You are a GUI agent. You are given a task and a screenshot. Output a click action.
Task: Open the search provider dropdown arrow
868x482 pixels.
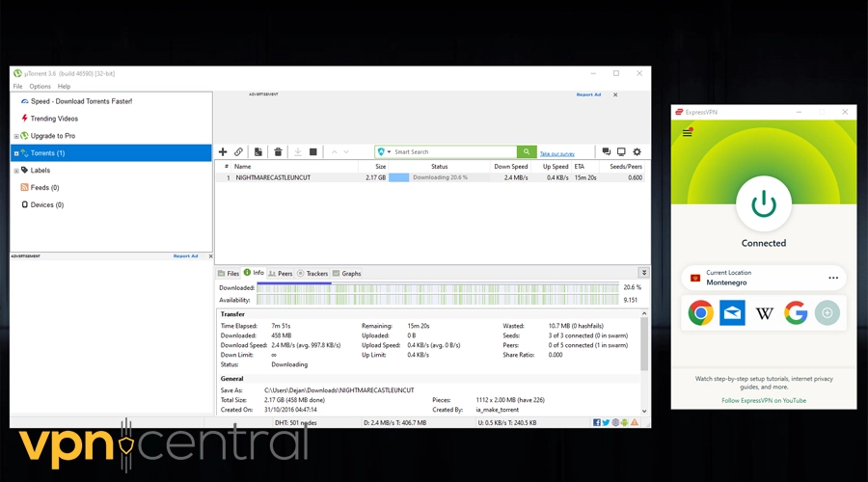click(x=390, y=151)
